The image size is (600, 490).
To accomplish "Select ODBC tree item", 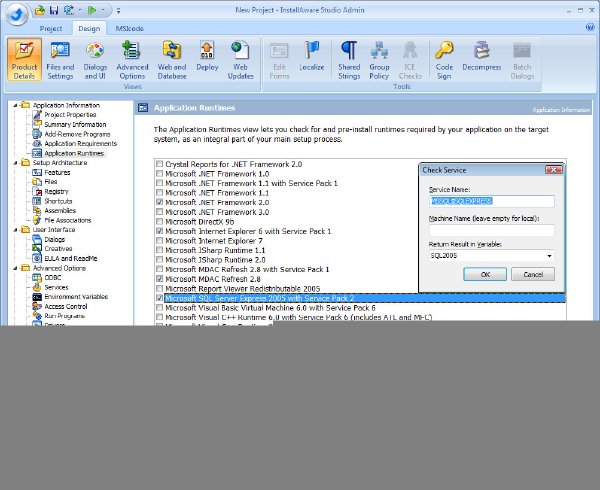I will 52,278.
